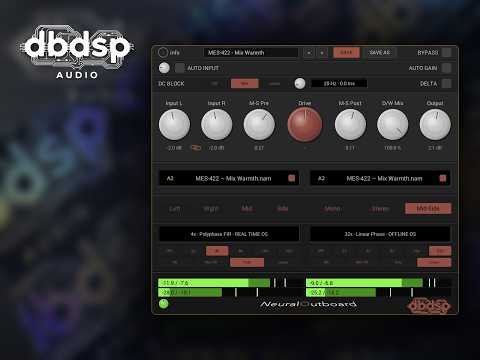Select the Mono channel mode
This screenshot has width=480, height=360.
(x=332, y=209)
